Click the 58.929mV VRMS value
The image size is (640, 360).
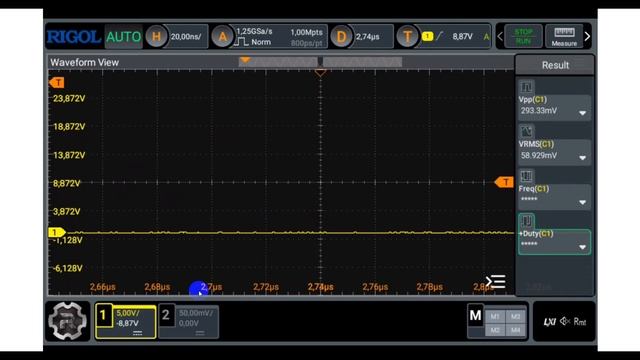539,156
